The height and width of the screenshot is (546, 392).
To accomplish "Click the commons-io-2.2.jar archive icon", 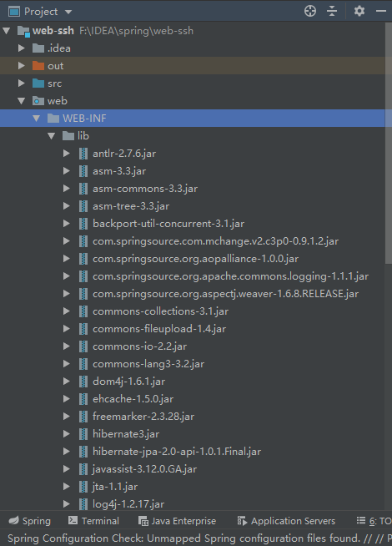I will 83,346.
